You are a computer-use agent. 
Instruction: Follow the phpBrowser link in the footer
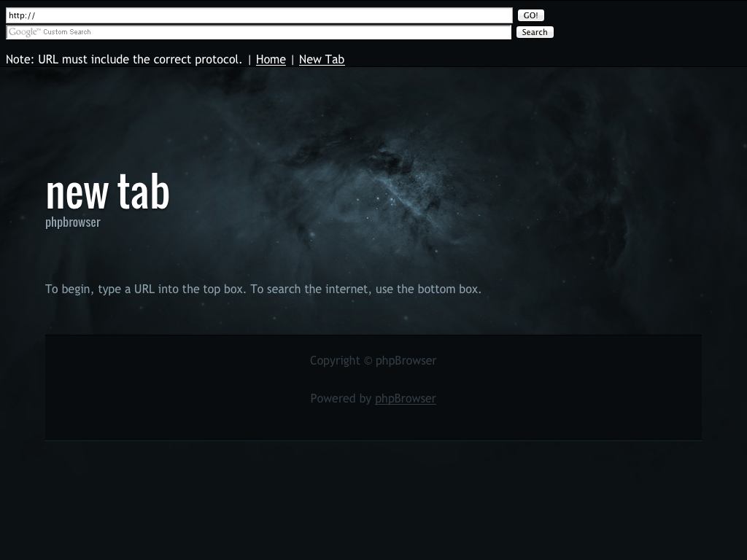click(405, 398)
